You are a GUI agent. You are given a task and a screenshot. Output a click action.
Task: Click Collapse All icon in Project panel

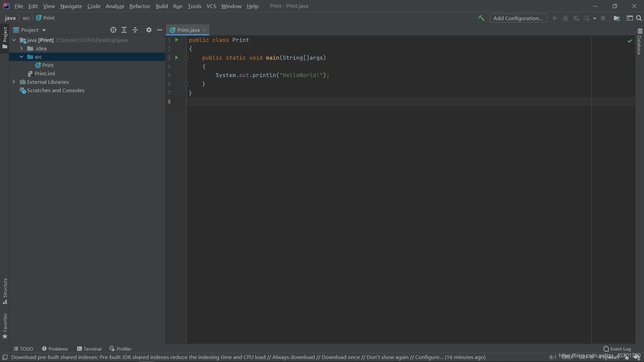click(135, 30)
